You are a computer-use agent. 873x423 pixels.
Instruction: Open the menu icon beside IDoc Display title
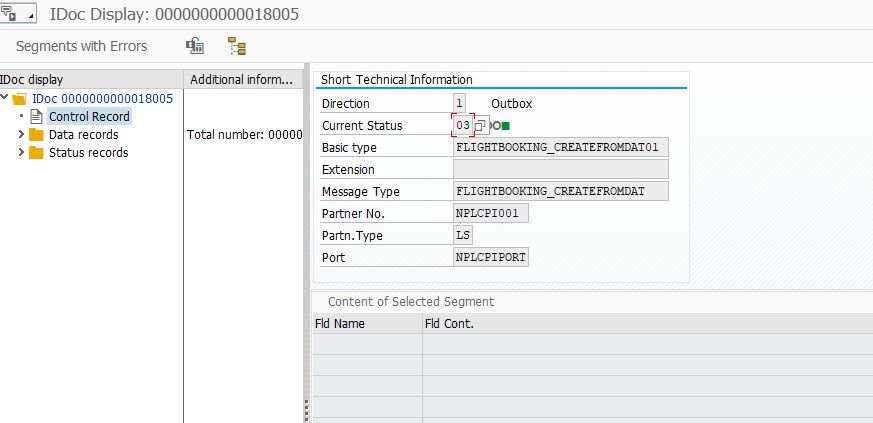[18, 13]
